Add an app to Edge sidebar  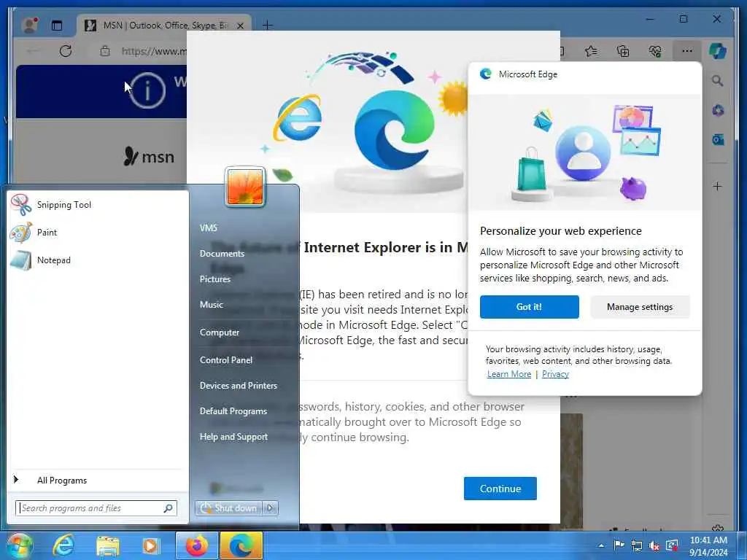pos(718,186)
